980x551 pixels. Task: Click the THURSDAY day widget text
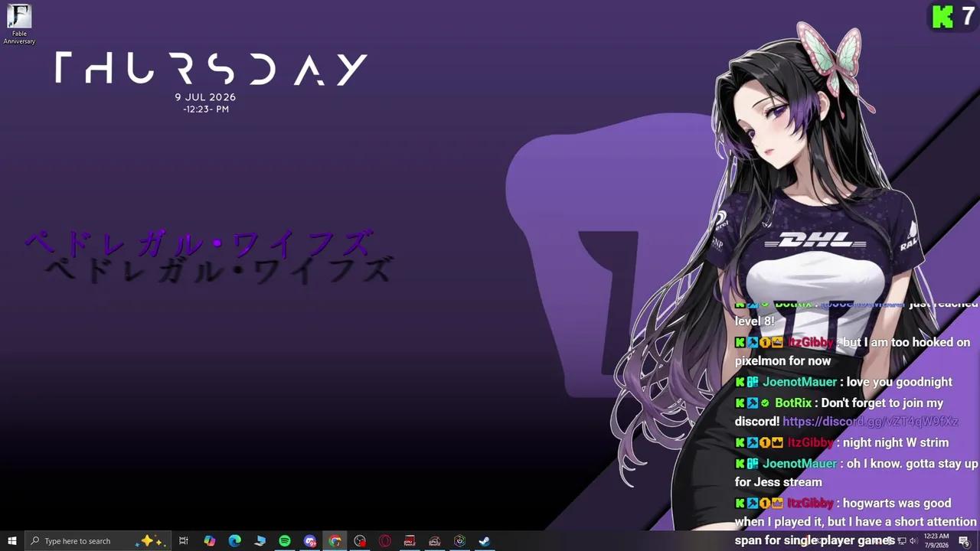(211, 70)
